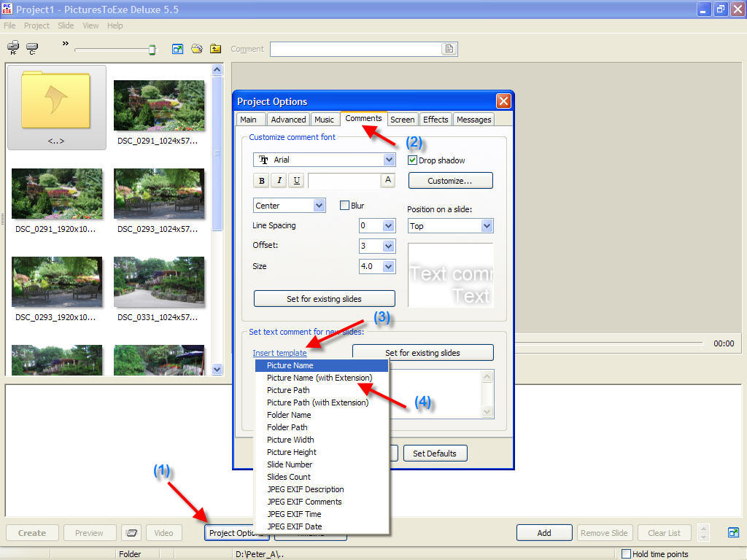The image size is (747, 560).
Task: Select drive A: icon in toolbar
Action: (x=13, y=47)
